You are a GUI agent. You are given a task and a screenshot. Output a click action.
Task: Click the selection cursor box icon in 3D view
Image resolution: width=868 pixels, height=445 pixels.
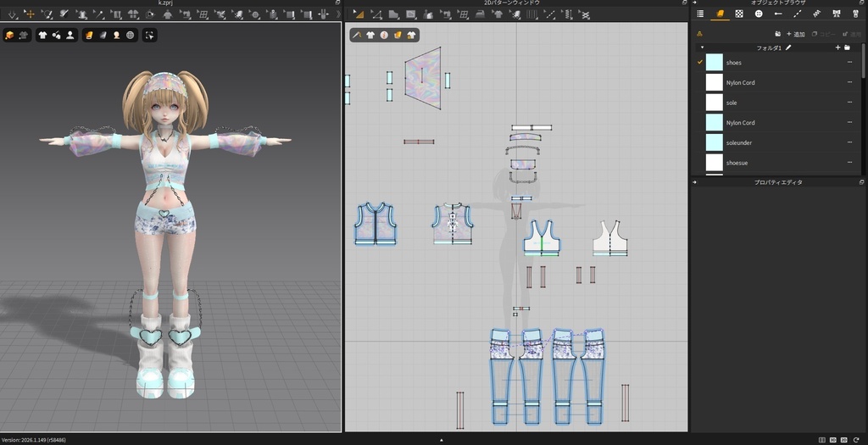pos(149,36)
